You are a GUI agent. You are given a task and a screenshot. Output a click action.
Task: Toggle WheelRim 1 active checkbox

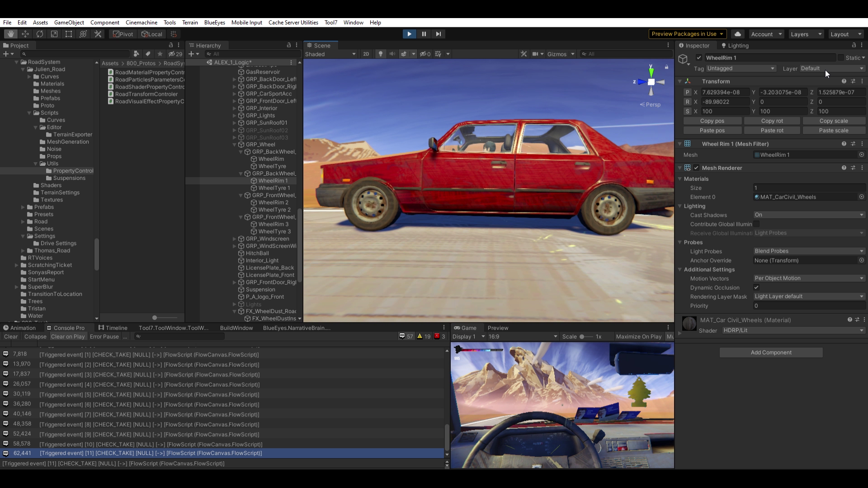(x=699, y=58)
